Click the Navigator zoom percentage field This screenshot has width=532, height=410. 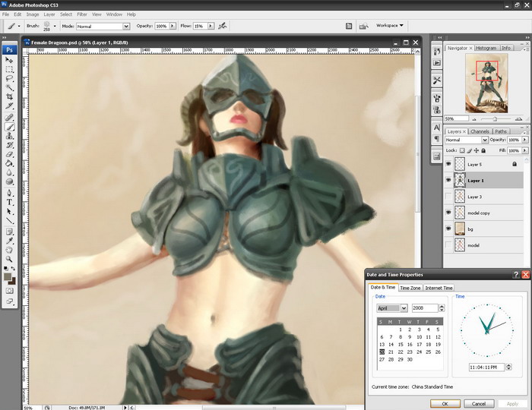click(456, 119)
